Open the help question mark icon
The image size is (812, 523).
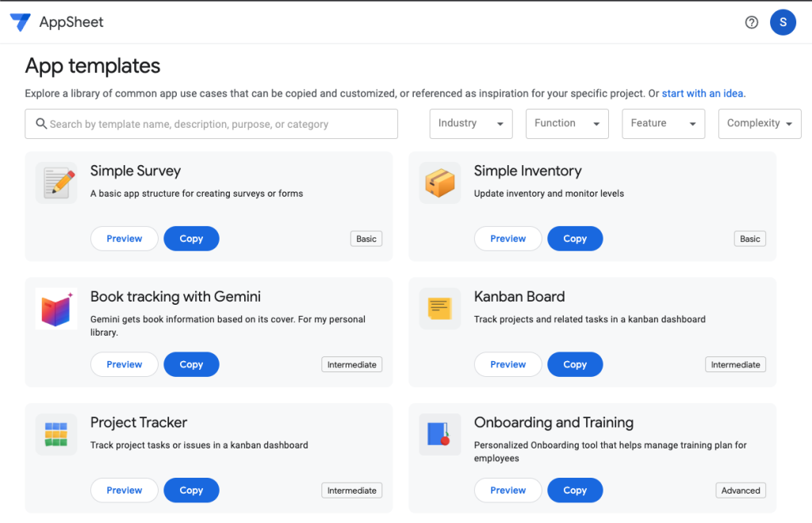751,22
